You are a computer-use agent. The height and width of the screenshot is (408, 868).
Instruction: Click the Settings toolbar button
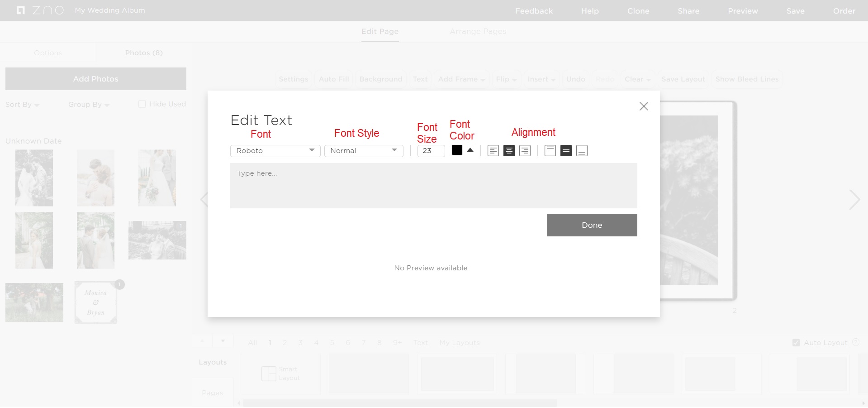tap(294, 79)
